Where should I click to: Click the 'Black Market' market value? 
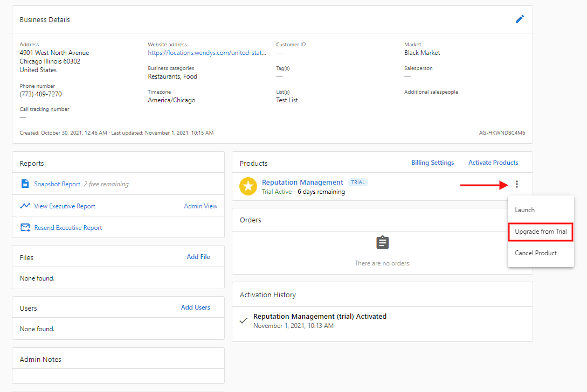click(x=422, y=53)
